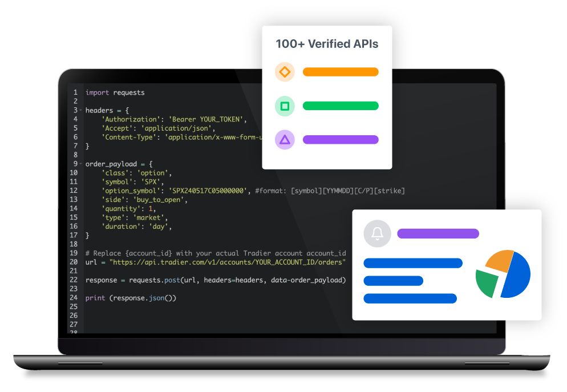The width and height of the screenshot is (567, 392).
Task: Select the top blue bar in notification card
Action: pyautogui.click(x=412, y=263)
